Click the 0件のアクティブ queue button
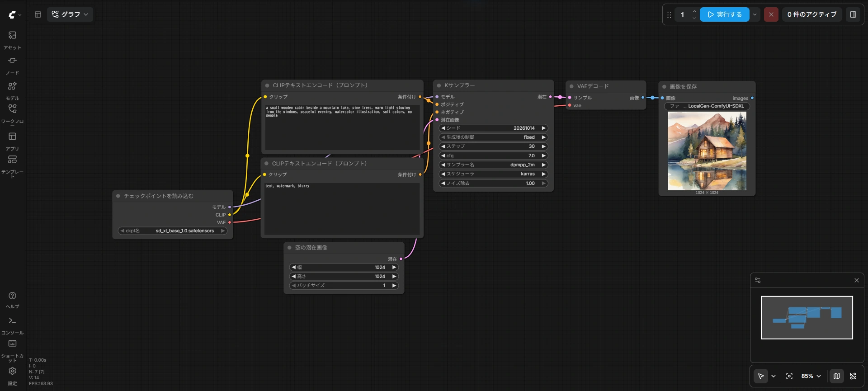This screenshot has height=391, width=868. point(812,14)
